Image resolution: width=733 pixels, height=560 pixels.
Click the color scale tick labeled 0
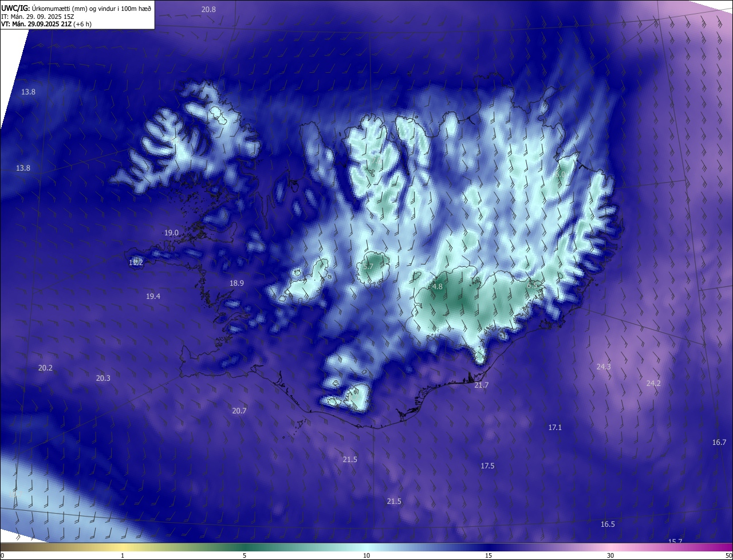[x=2, y=555]
